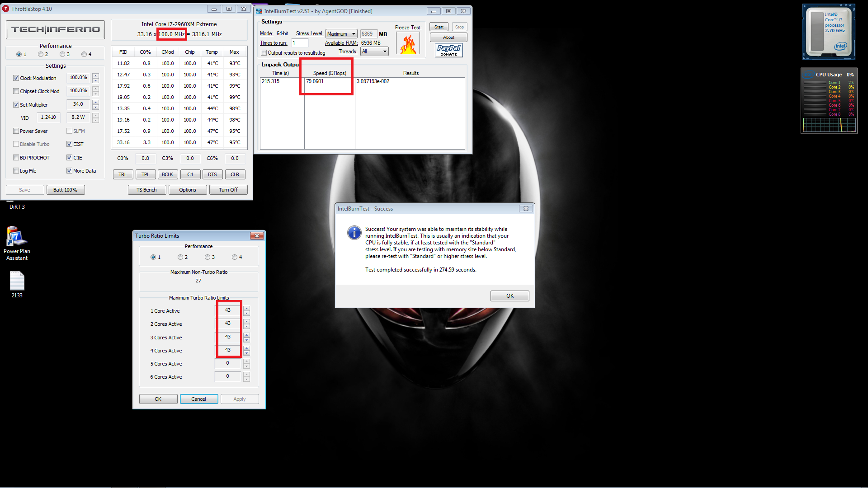Select Turbo Ratio Limits Performance profile 3
868x488 pixels.
(x=208, y=257)
